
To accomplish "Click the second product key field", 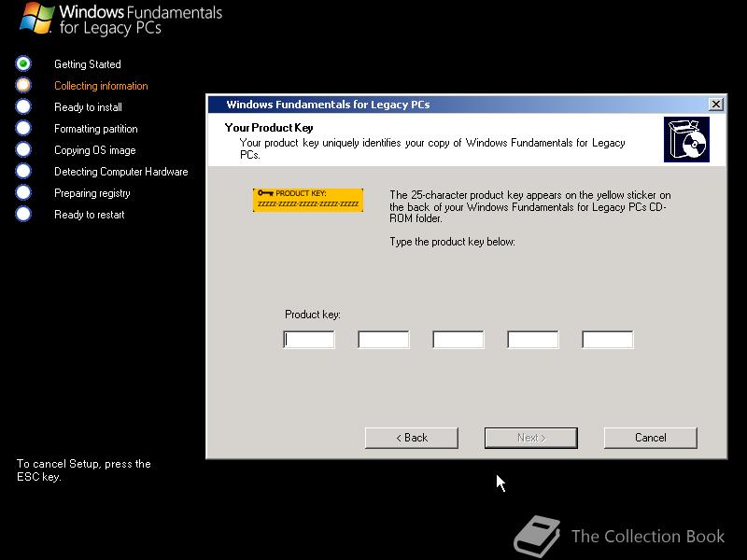I will (384, 340).
